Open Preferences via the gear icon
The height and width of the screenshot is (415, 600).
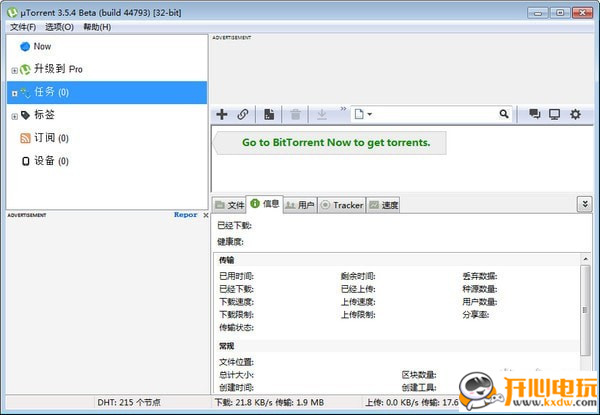[575, 114]
